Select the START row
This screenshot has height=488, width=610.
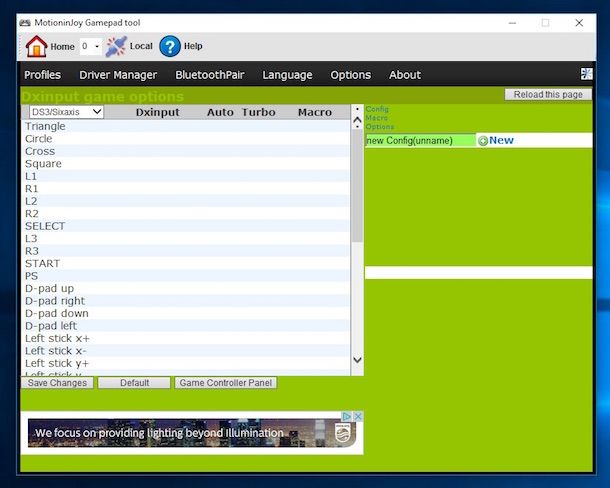[186, 263]
